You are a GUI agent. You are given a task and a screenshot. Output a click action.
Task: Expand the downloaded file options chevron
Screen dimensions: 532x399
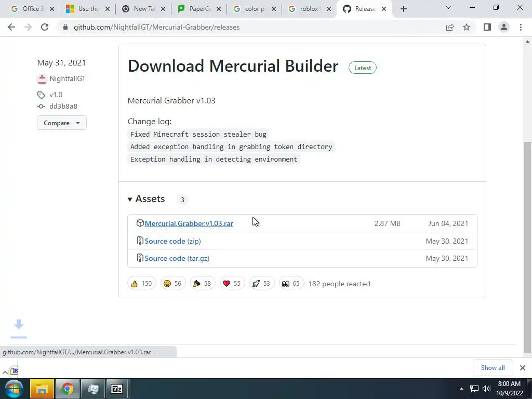coord(5,372)
